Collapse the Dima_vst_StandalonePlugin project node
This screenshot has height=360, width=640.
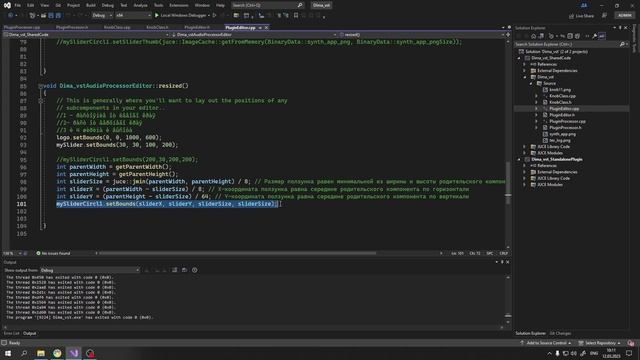pos(519,159)
